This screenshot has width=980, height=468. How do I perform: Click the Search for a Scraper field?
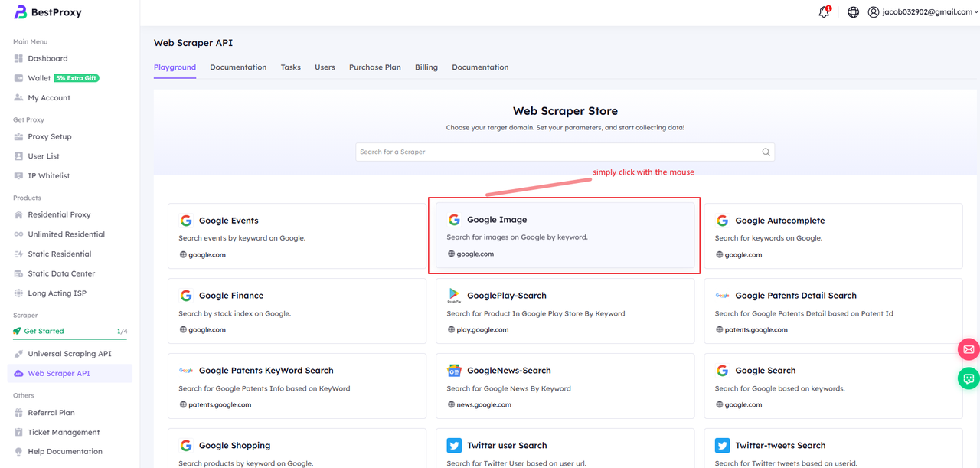[x=565, y=152]
